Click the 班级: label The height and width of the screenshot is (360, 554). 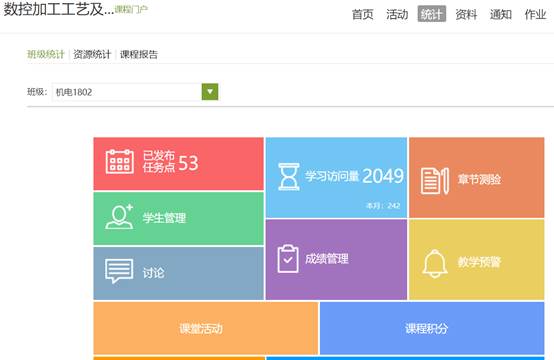[37, 92]
